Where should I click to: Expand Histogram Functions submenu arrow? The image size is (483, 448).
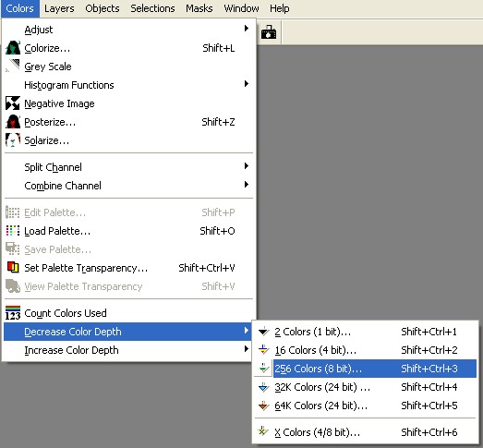tap(247, 84)
